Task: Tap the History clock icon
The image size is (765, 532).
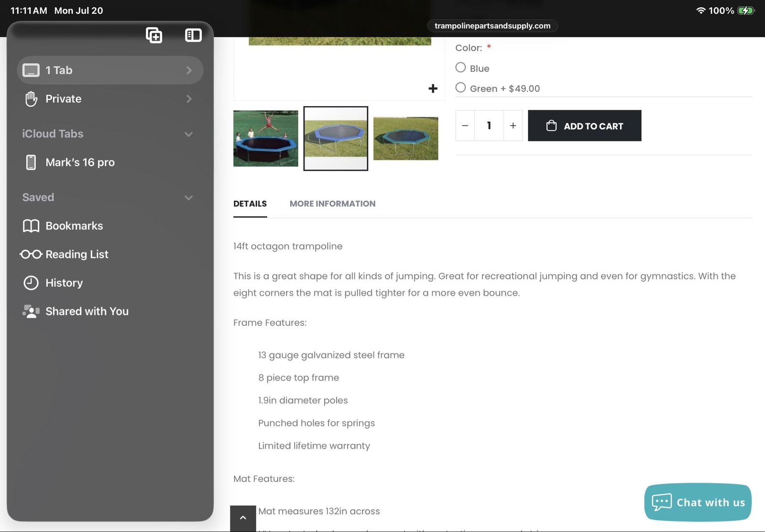Action: pyautogui.click(x=31, y=283)
